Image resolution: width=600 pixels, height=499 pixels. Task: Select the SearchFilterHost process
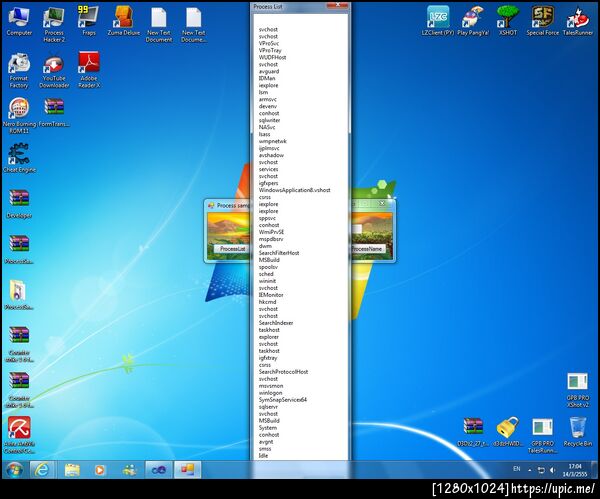[x=279, y=253]
